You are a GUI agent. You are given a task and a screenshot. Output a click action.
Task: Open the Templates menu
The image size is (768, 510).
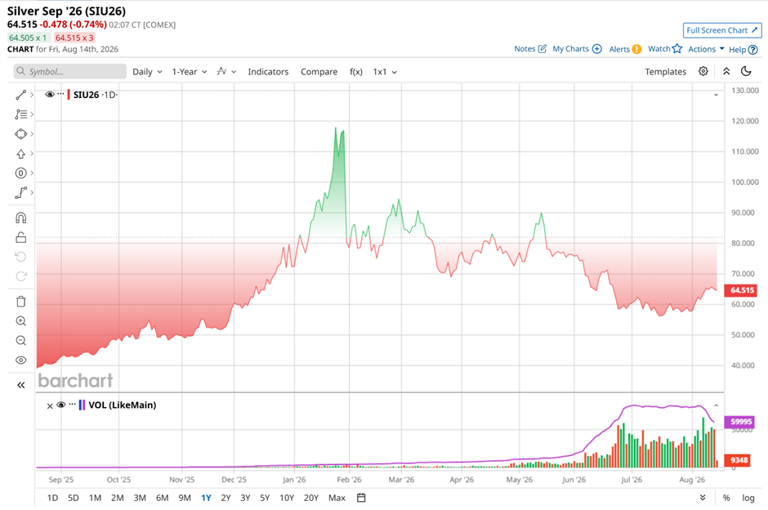(x=665, y=72)
